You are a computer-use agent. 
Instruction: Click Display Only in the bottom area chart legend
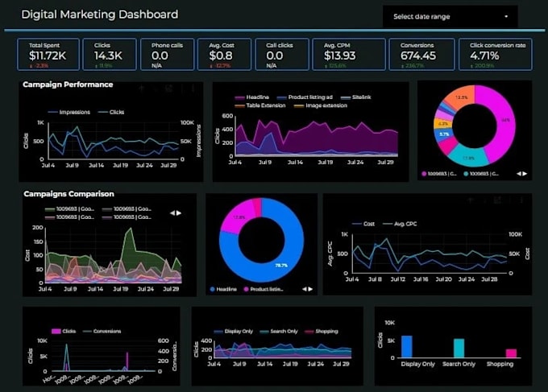click(x=233, y=332)
